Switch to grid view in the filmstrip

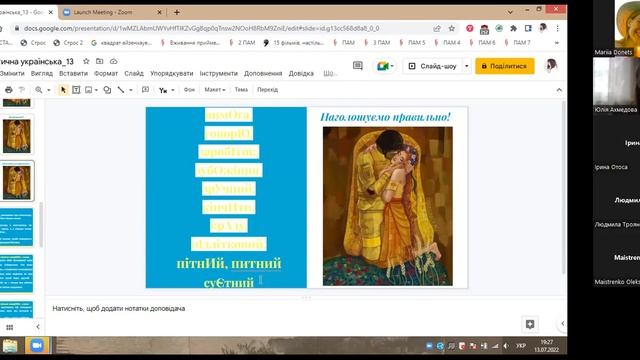point(10,327)
